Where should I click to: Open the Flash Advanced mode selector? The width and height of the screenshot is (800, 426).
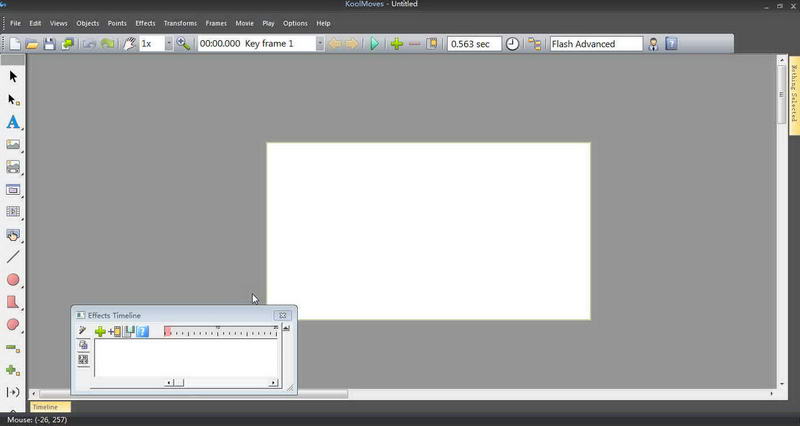point(596,44)
